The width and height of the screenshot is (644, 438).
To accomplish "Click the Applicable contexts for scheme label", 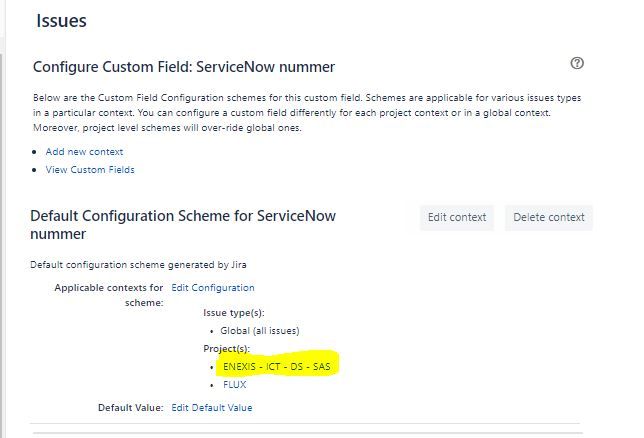I will [x=109, y=295].
